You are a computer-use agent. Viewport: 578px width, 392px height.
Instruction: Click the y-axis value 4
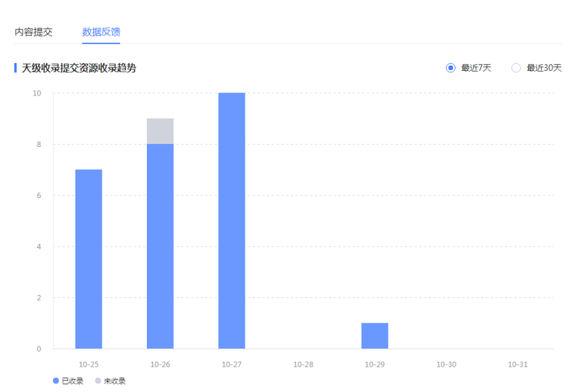coord(39,247)
